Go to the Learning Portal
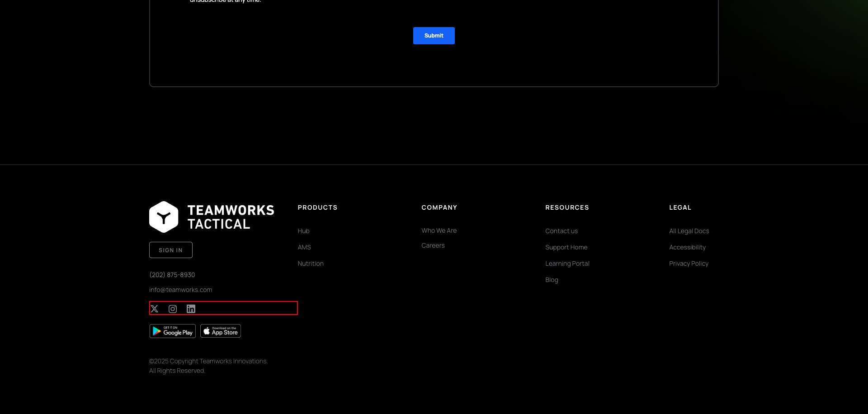The image size is (868, 414). pos(567,263)
